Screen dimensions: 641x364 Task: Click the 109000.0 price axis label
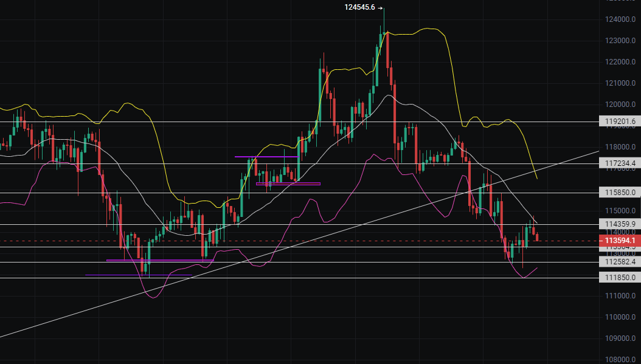click(620, 338)
